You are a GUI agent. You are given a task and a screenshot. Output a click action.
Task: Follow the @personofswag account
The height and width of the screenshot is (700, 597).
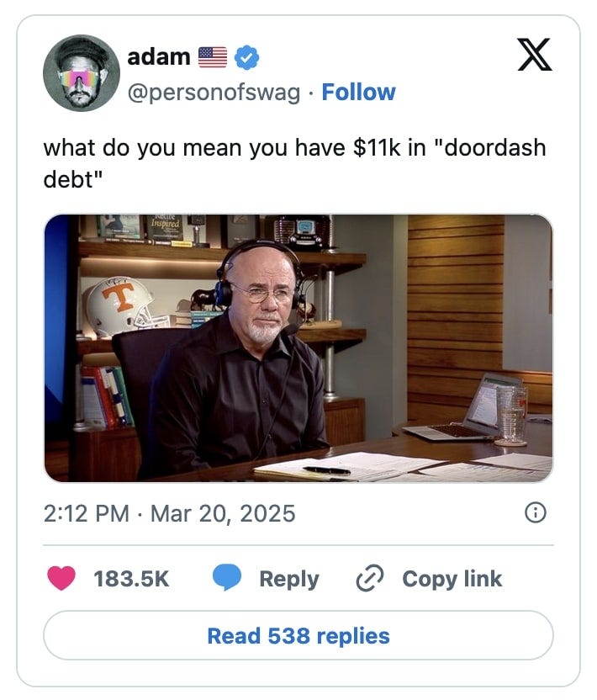[359, 93]
